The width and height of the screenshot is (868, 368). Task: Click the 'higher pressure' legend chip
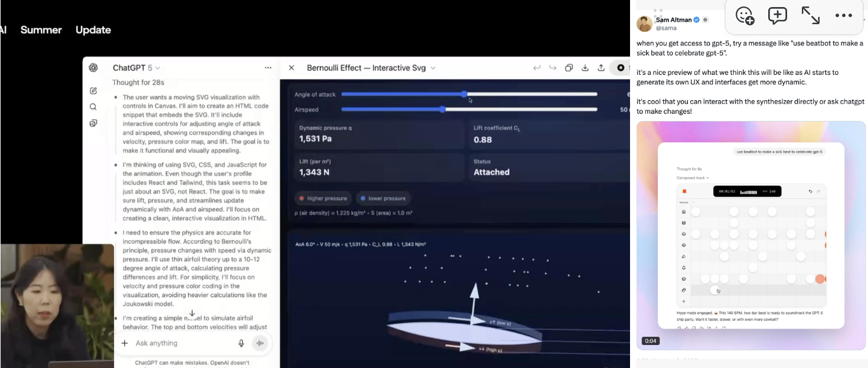pyautogui.click(x=324, y=198)
